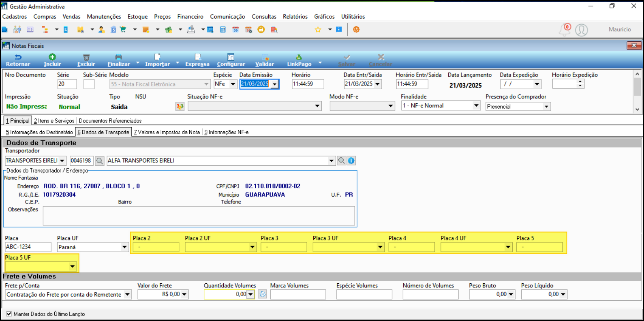Click magnifier beside transportador code 0046198
The image size is (644, 321).
coord(99,161)
